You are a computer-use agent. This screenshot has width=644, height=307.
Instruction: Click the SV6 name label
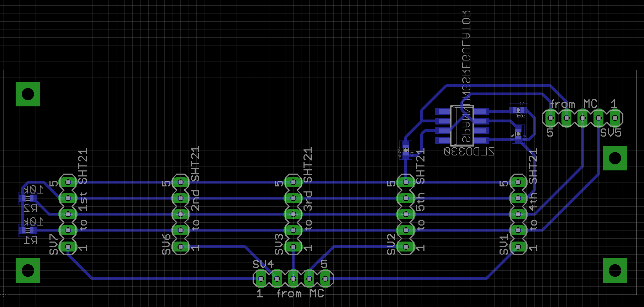tap(166, 244)
